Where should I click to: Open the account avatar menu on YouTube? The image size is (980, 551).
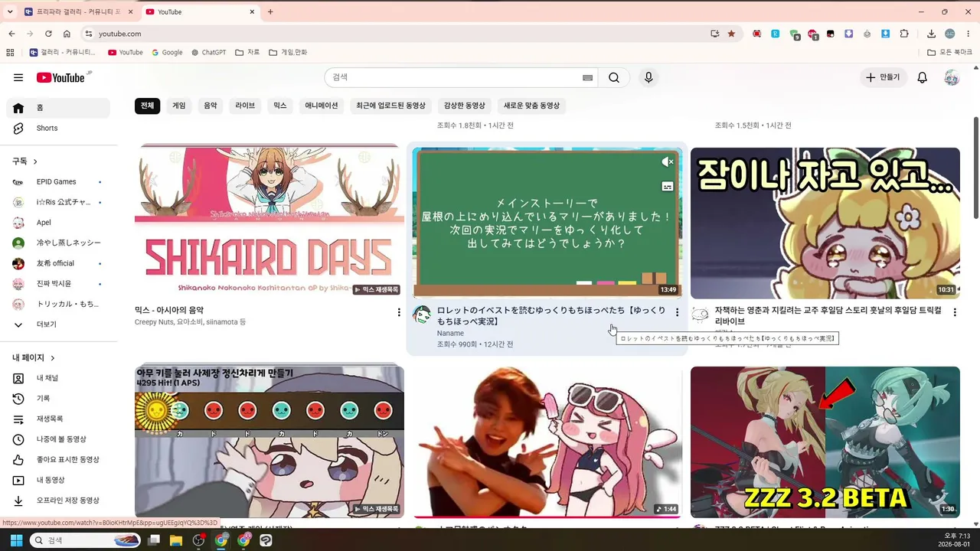952,77
